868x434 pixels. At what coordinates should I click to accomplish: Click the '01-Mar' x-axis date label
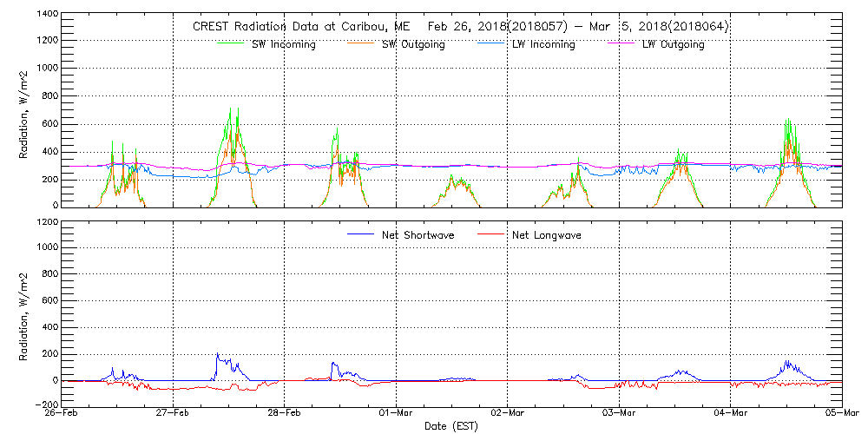tap(396, 413)
